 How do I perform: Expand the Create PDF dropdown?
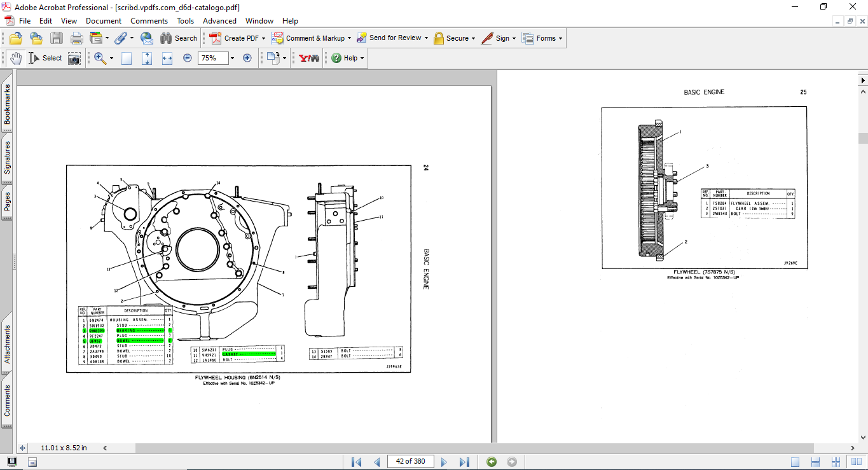pyautogui.click(x=263, y=38)
